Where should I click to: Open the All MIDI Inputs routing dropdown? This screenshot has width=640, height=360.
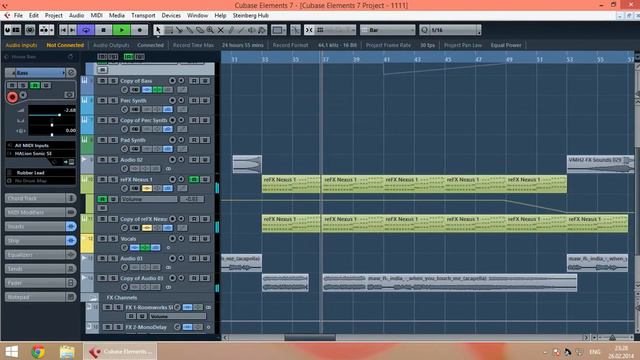(x=41, y=145)
